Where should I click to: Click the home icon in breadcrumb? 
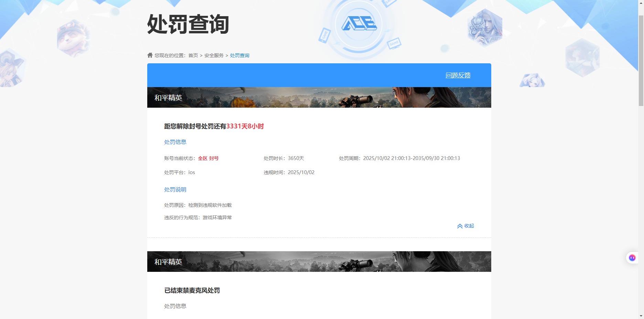150,55
